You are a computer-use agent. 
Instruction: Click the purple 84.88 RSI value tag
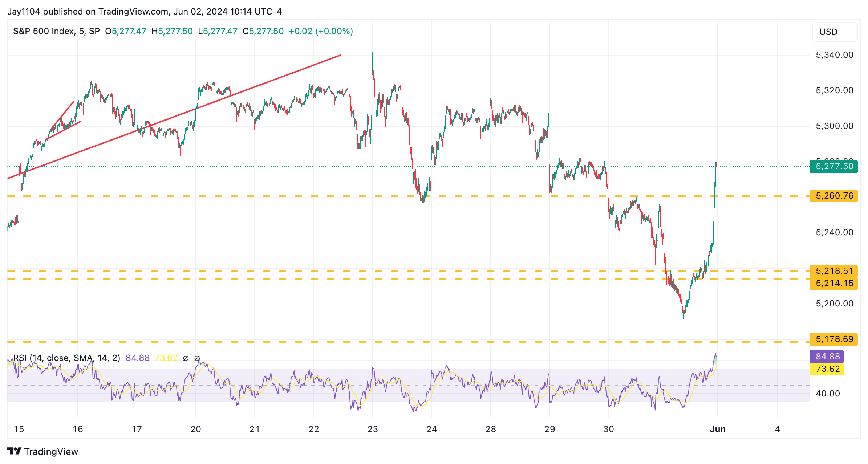tap(827, 357)
